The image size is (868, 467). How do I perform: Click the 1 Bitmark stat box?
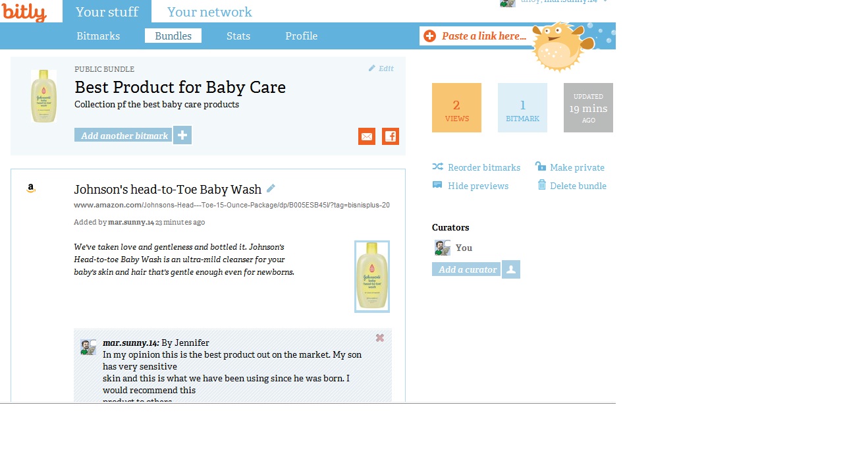[522, 107]
